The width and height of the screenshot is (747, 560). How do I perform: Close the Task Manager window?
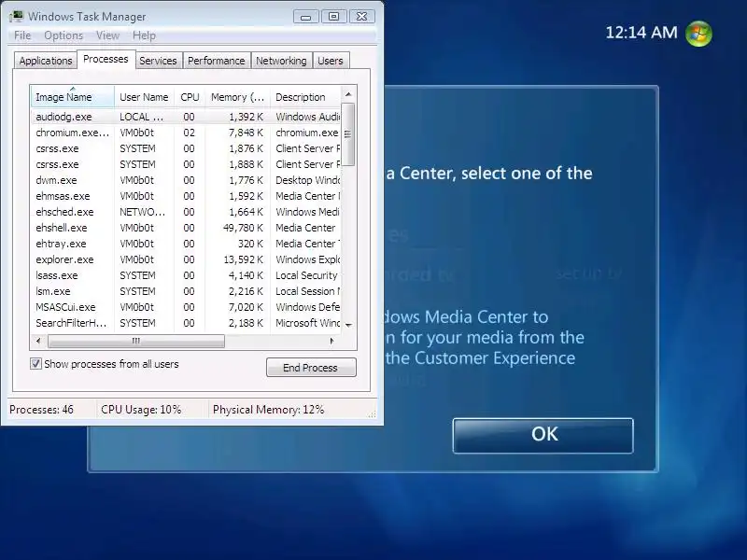click(x=362, y=17)
